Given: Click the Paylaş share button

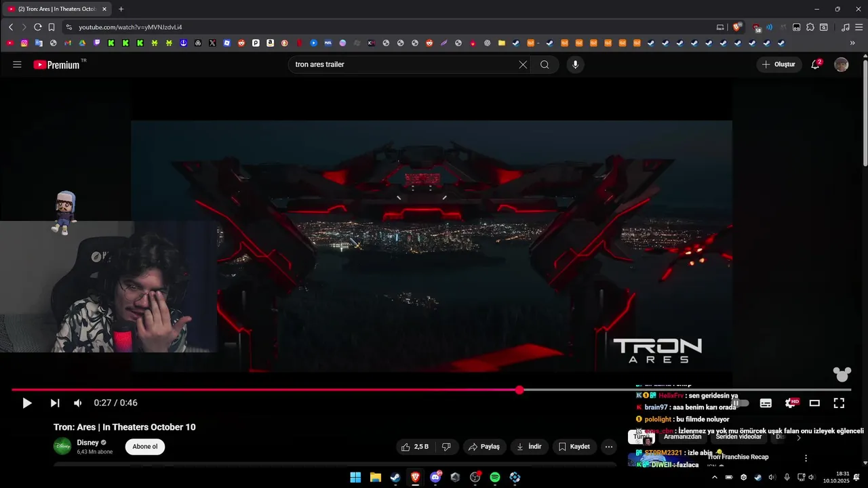Looking at the screenshot, I should pos(485,447).
